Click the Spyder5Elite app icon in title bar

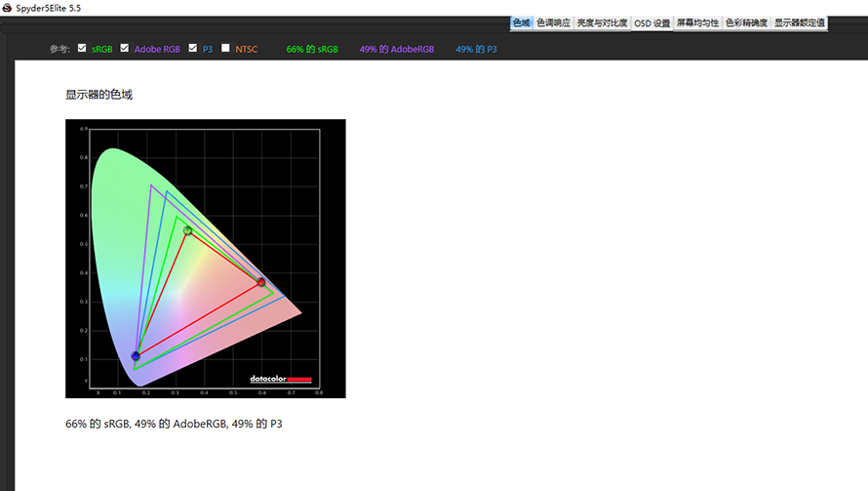[7, 8]
